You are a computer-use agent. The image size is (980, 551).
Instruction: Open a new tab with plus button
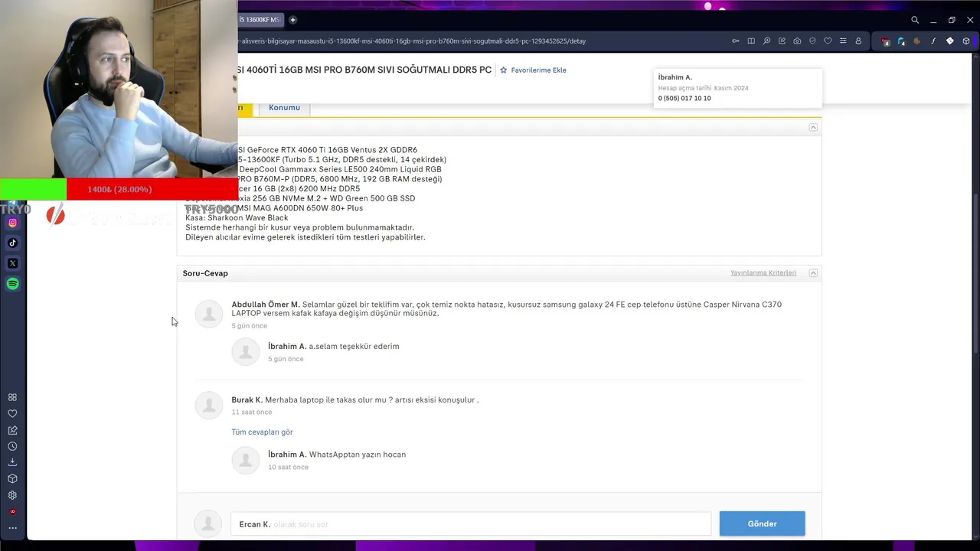(292, 20)
